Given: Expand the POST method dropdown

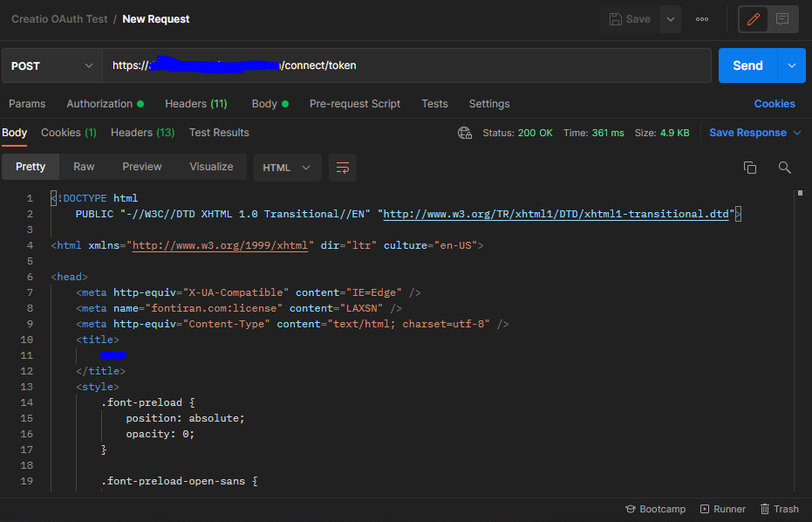Looking at the screenshot, I should tap(51, 65).
